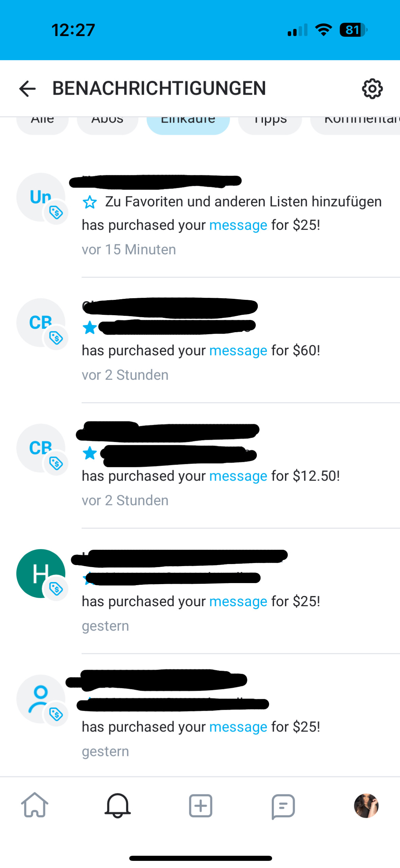Tap the generic person silhouette avatar
Screen dimensions: 400x868
pos(41,699)
